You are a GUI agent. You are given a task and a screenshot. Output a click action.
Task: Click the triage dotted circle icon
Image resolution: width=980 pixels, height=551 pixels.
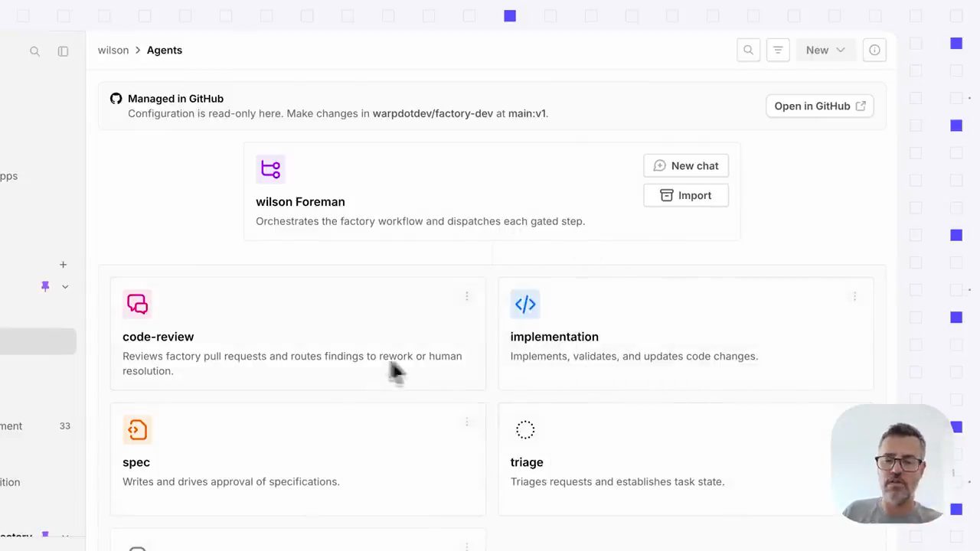pyautogui.click(x=525, y=429)
